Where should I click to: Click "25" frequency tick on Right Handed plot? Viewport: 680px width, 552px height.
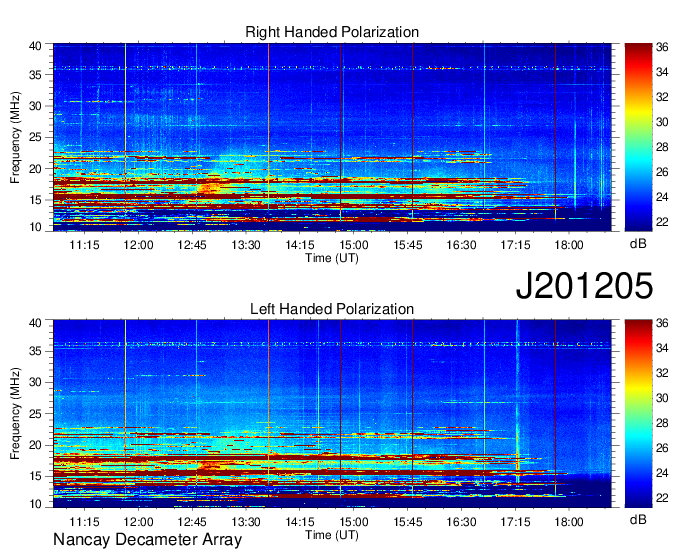click(35, 137)
